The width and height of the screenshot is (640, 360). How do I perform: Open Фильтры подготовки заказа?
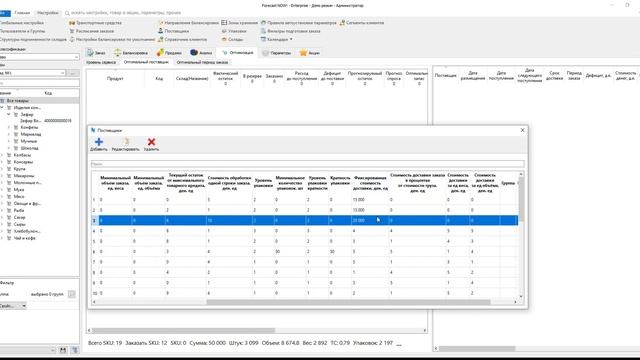click(291, 31)
